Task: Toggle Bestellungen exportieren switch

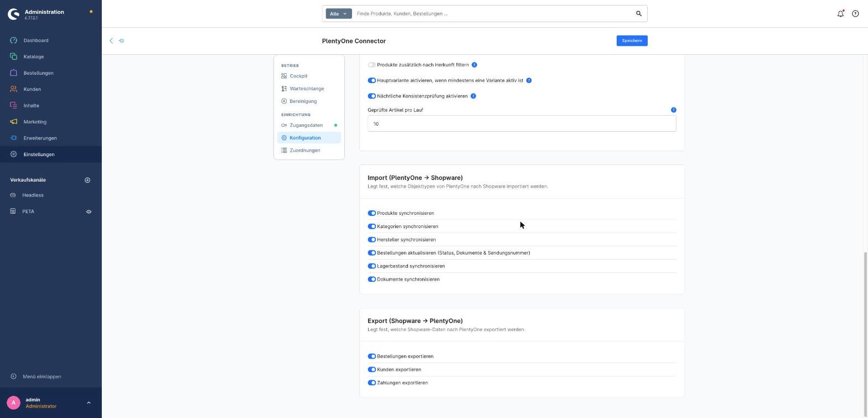Action: [371, 357]
